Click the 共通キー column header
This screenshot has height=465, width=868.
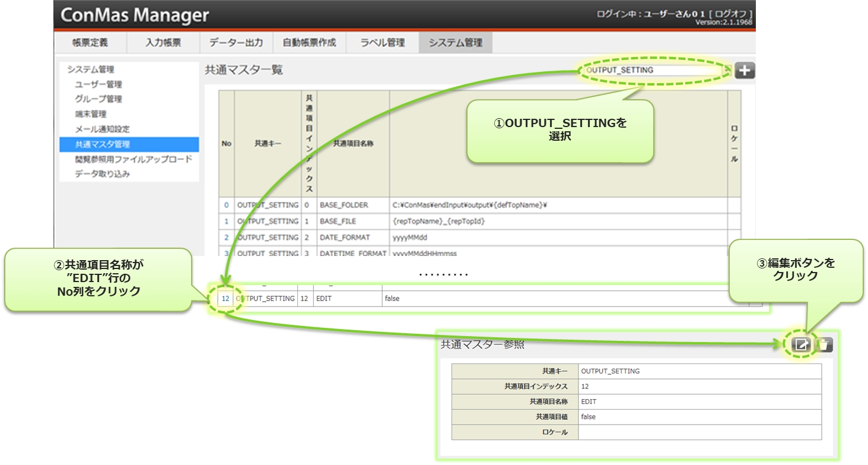(x=268, y=144)
